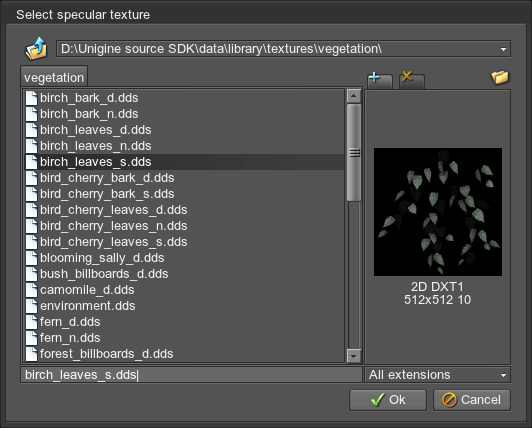This screenshot has width=532, height=428.
Task: Click the orange X remove-bookmark tab icon
Action: [407, 76]
